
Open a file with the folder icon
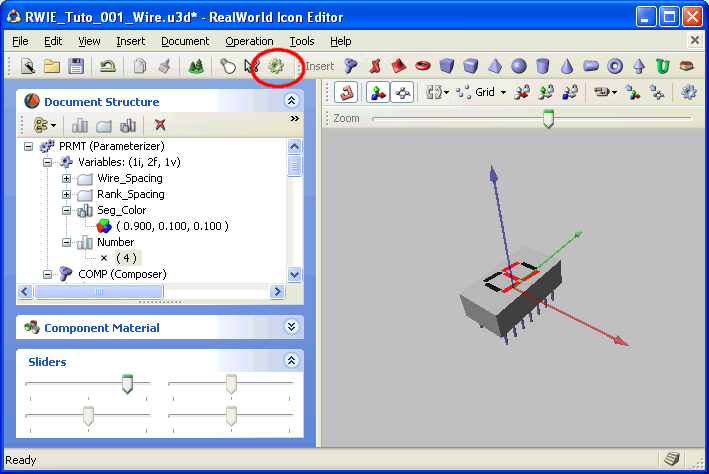pos(52,66)
